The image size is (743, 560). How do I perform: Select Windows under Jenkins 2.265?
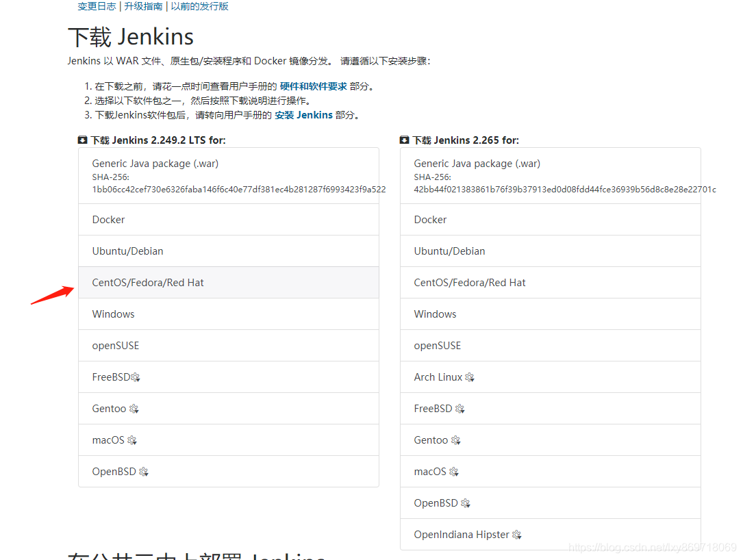coord(551,314)
